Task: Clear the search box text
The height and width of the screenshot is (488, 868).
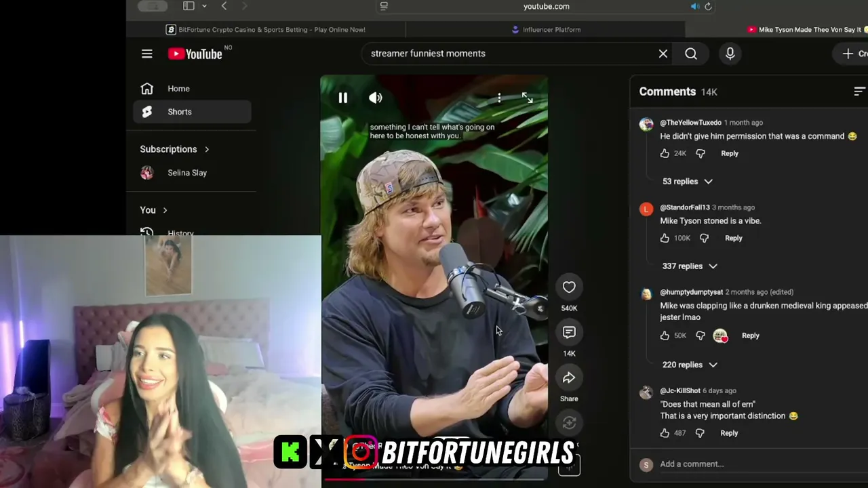Action: (x=663, y=54)
